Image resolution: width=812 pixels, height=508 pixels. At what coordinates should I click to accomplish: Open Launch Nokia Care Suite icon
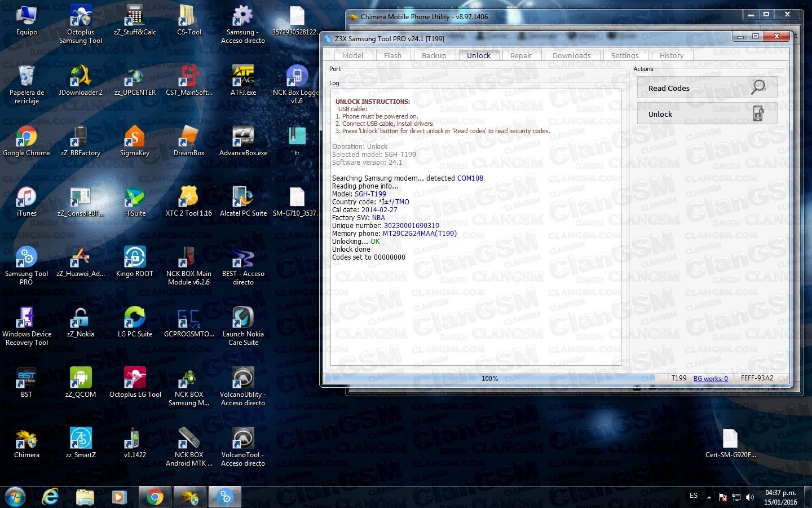(x=243, y=326)
